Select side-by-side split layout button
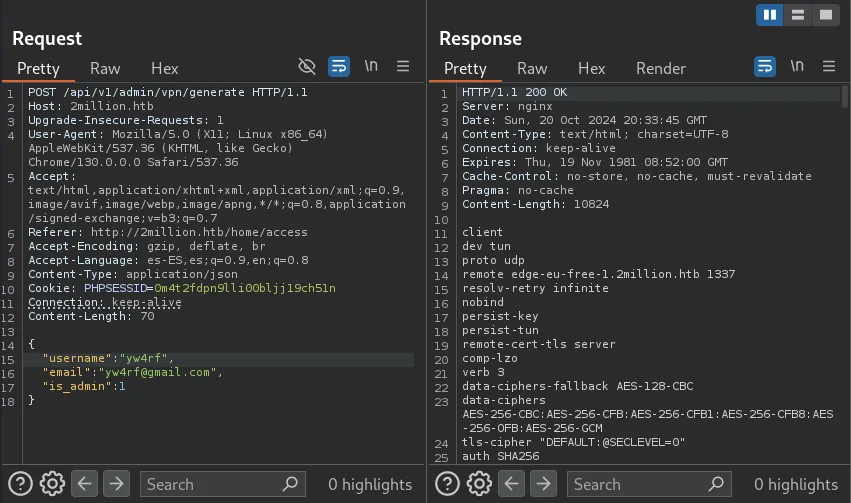 click(x=770, y=15)
